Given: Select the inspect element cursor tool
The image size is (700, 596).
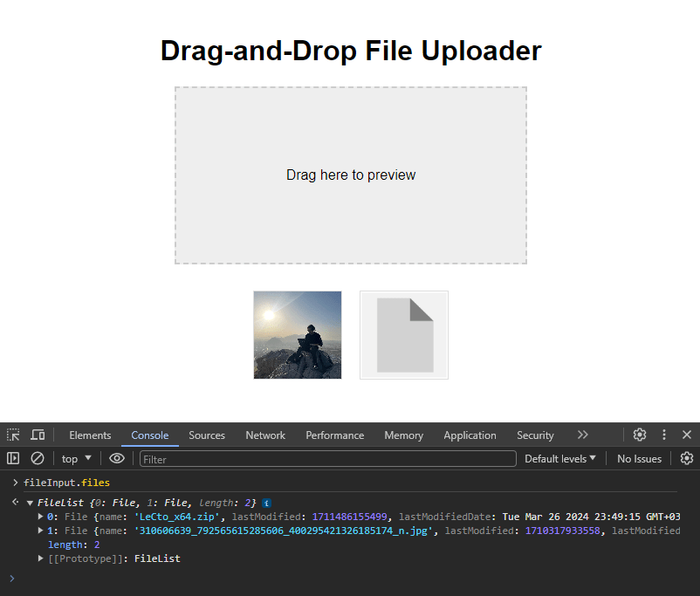Looking at the screenshot, I should (12, 434).
